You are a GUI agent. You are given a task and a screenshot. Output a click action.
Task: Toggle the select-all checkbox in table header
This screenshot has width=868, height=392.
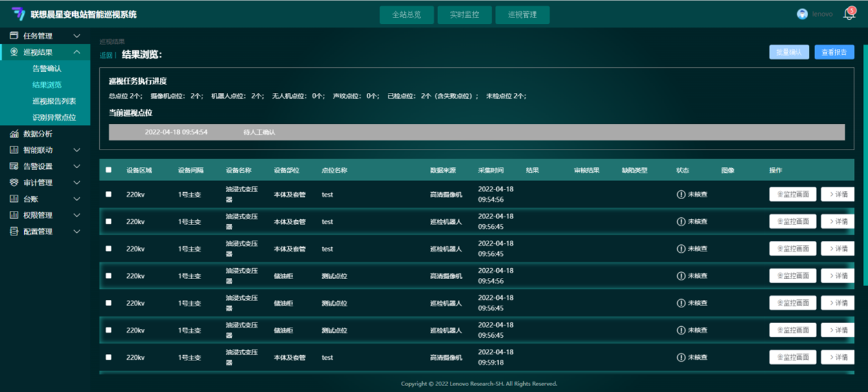[108, 170]
